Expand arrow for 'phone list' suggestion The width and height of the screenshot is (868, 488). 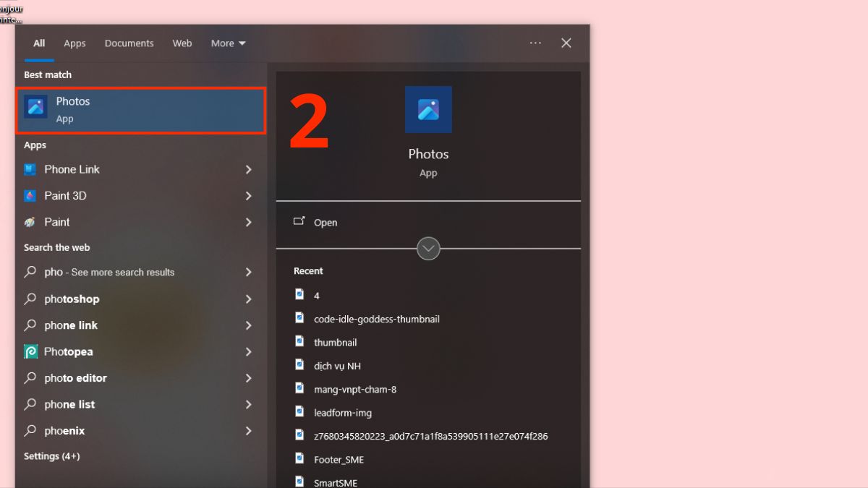248,404
